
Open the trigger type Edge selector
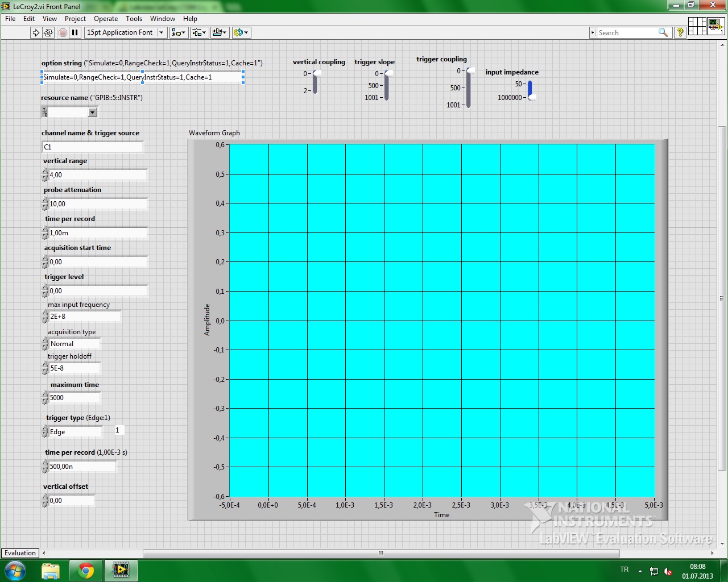75,432
